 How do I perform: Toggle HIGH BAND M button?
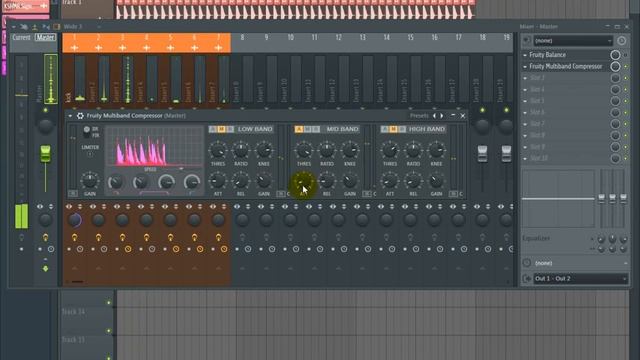click(393, 129)
